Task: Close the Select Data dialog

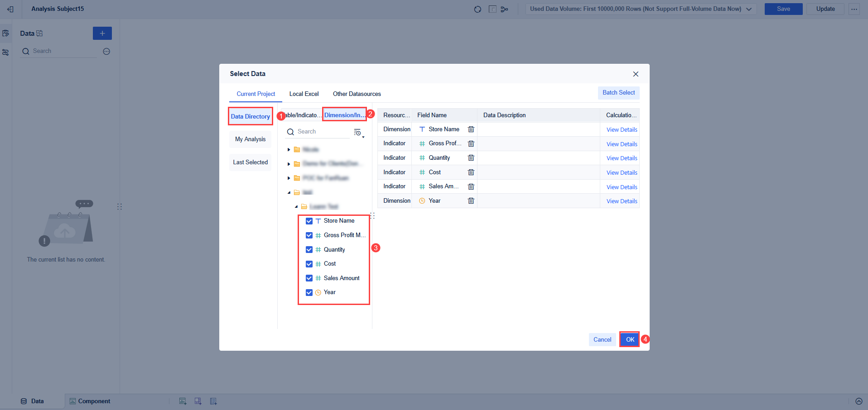Action: (x=636, y=74)
